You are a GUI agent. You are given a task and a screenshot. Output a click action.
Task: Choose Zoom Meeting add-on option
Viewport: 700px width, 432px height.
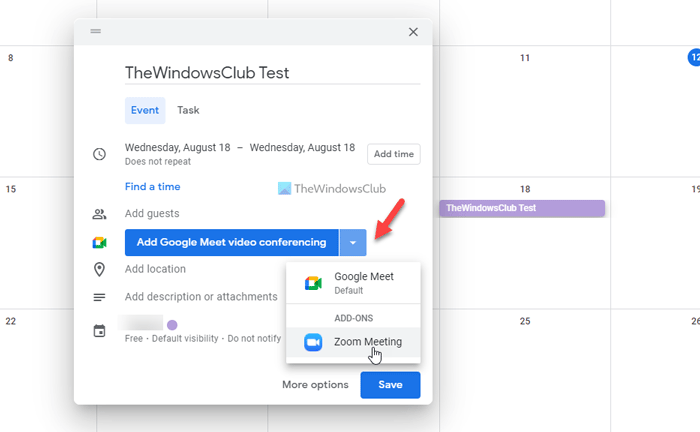tap(353, 342)
